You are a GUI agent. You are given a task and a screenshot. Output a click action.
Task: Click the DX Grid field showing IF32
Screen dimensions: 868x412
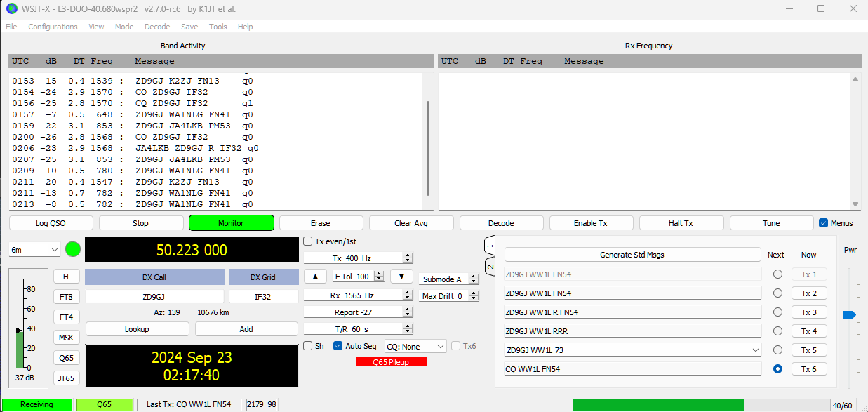tap(263, 297)
